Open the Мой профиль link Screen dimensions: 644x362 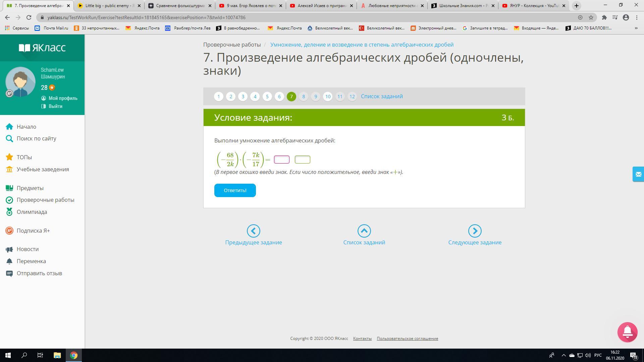click(x=63, y=98)
